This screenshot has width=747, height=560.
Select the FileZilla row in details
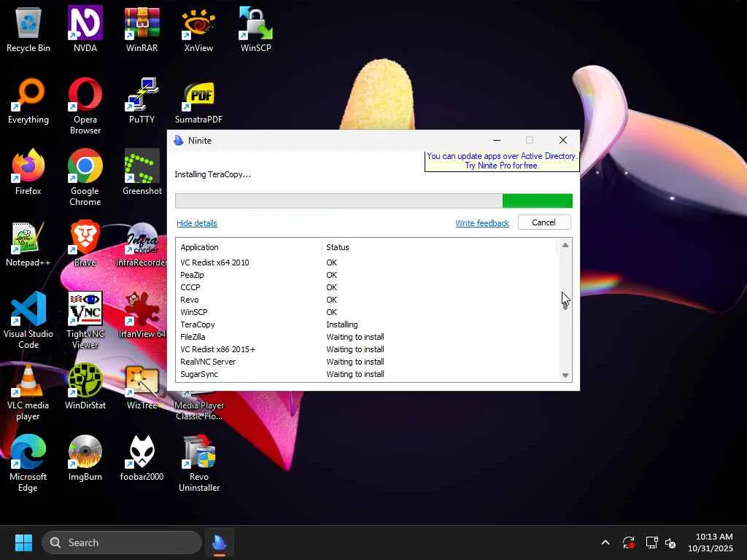pyautogui.click(x=367, y=337)
